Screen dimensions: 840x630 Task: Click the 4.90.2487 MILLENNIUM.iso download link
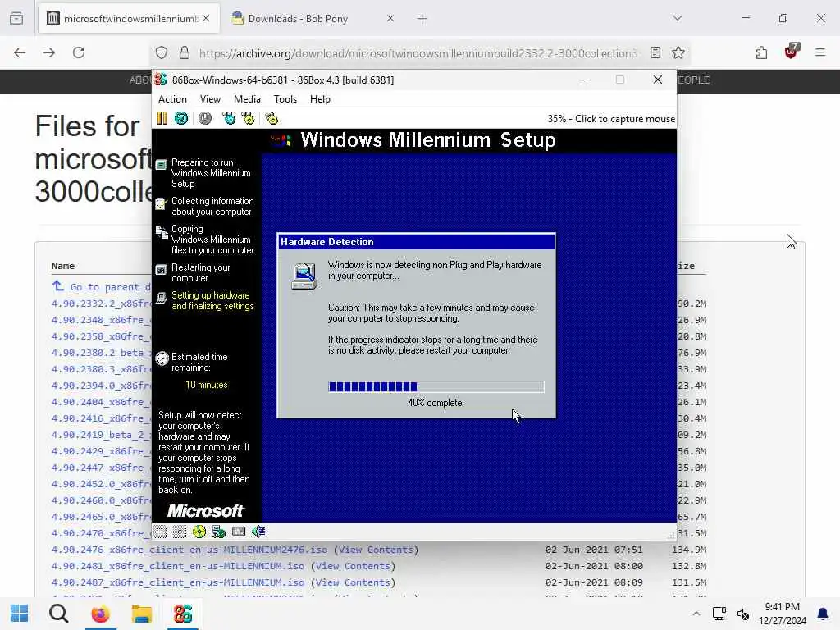[x=178, y=582]
